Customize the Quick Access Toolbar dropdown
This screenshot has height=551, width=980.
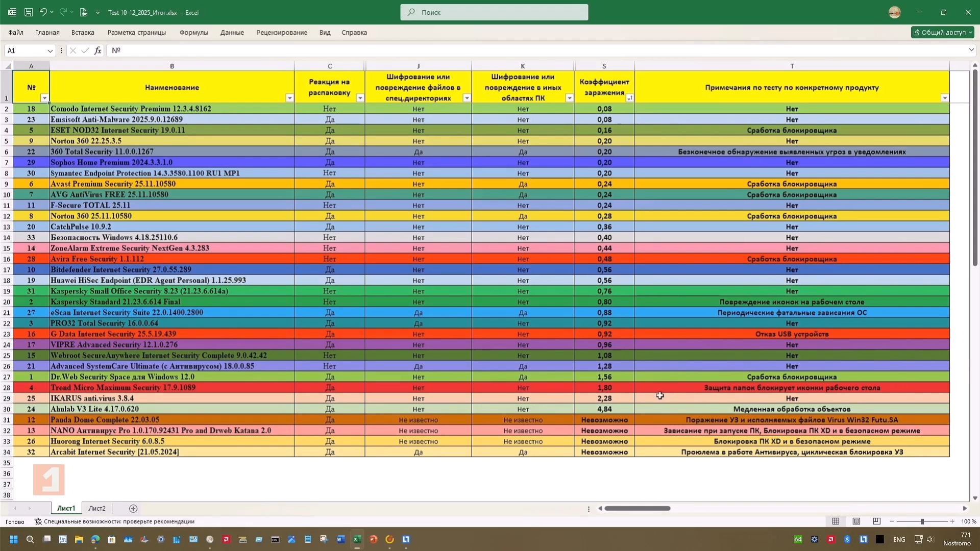(x=98, y=12)
